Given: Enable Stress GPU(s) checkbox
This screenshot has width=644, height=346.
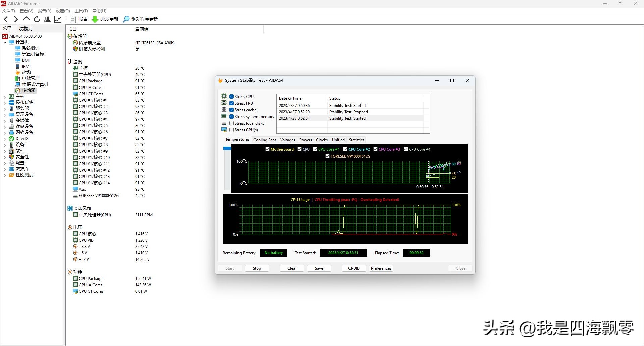Looking at the screenshot, I should tap(232, 130).
